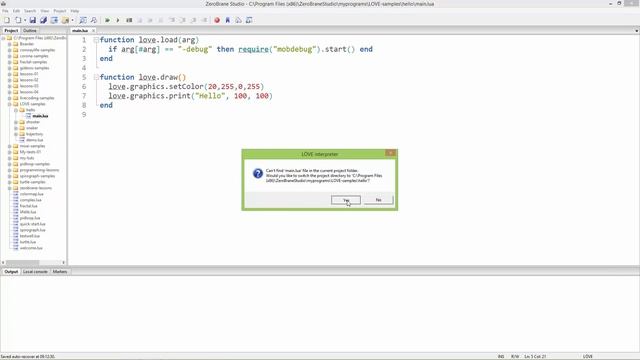Expand the livecoding-samples folder
The height and width of the screenshot is (360, 640).
pyautogui.click(x=9, y=98)
